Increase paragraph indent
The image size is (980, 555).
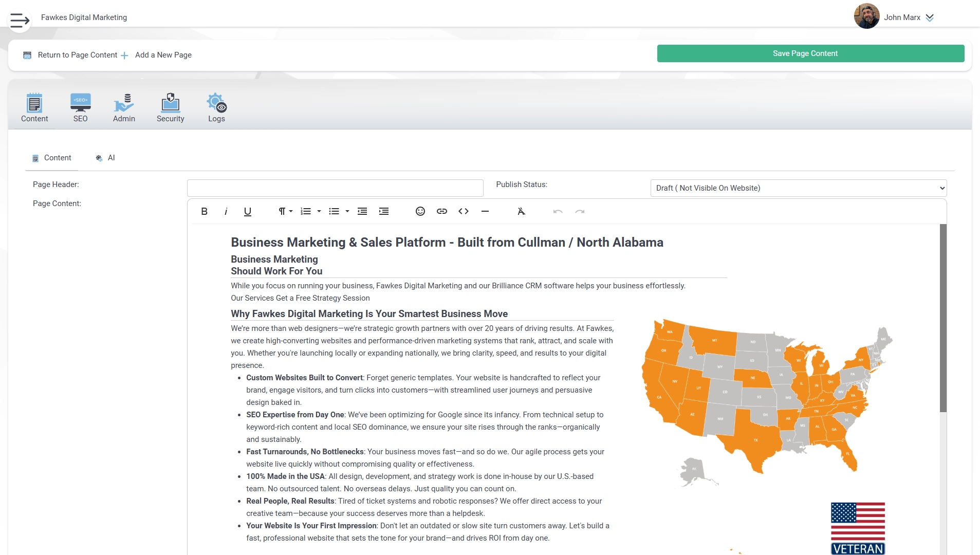384,211
